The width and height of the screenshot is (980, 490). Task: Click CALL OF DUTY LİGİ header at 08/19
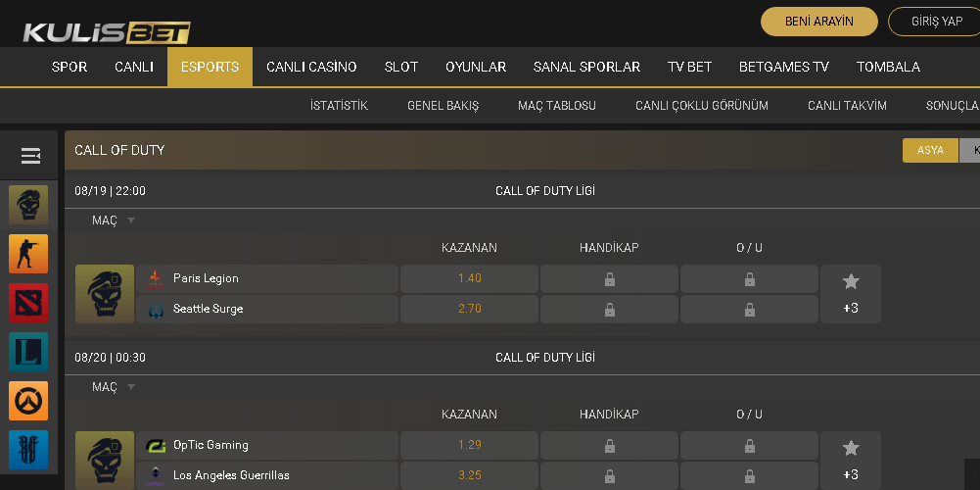point(545,191)
